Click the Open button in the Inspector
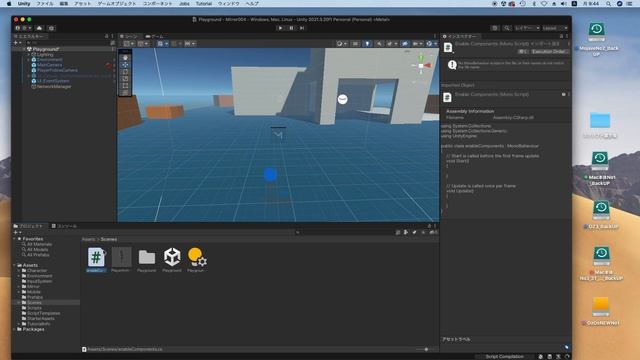Screen dimensions: 640x360 [522, 52]
